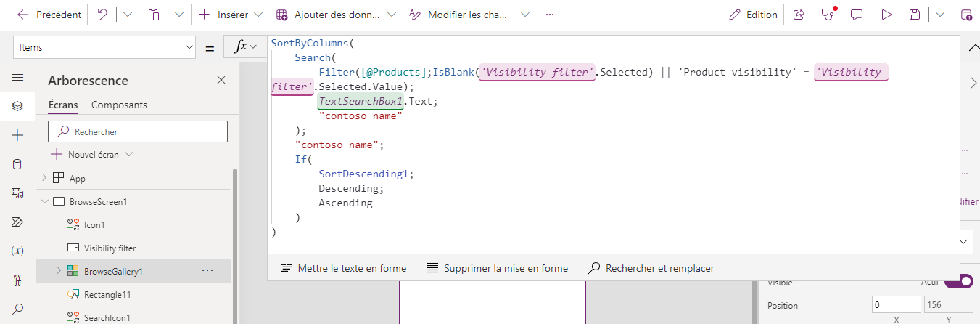This screenshot has width=980, height=324.
Task: Toggle the Visible switch
Action: pos(959,281)
